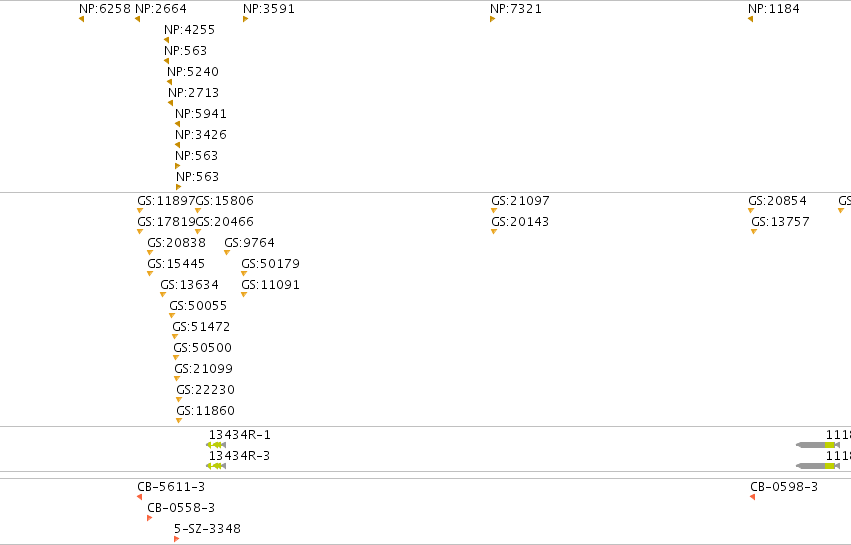Click the triangle glyph for GS:50055

point(172,315)
